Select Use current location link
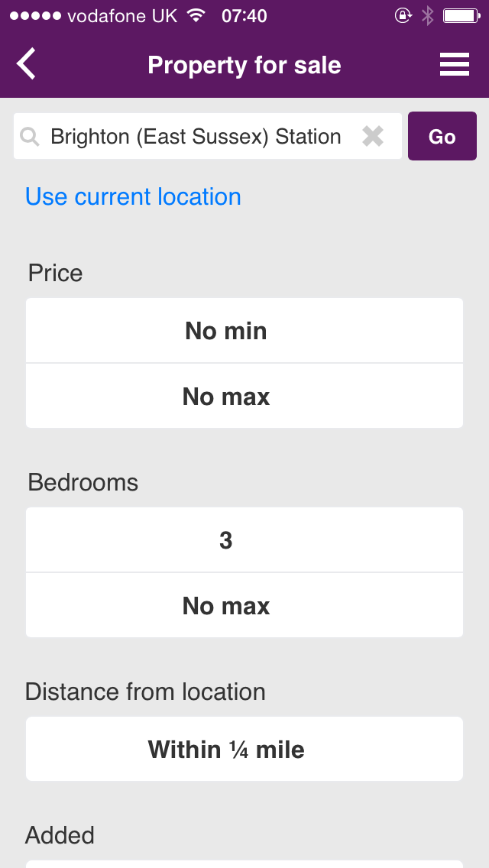The height and width of the screenshot is (868, 489). 133,197
